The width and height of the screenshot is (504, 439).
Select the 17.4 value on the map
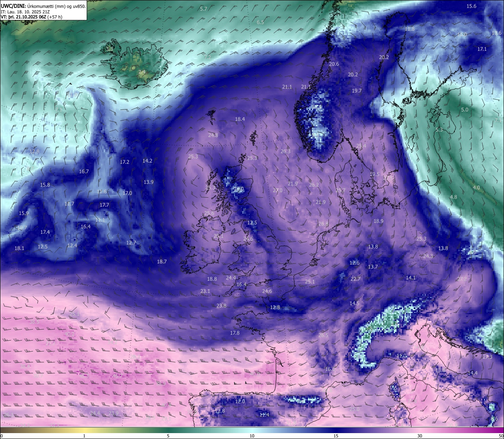pos(45,232)
